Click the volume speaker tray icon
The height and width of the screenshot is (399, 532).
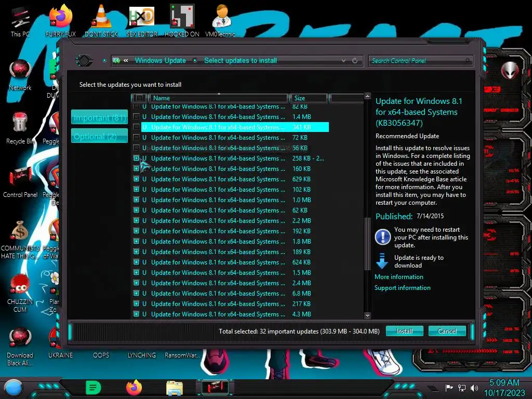pos(474,388)
